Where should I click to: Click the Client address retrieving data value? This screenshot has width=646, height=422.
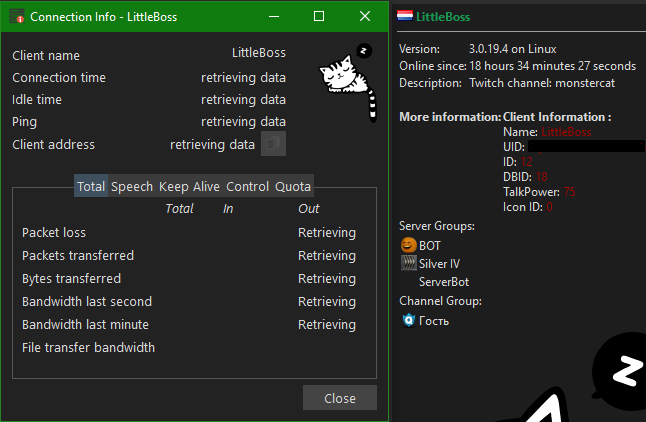point(212,145)
